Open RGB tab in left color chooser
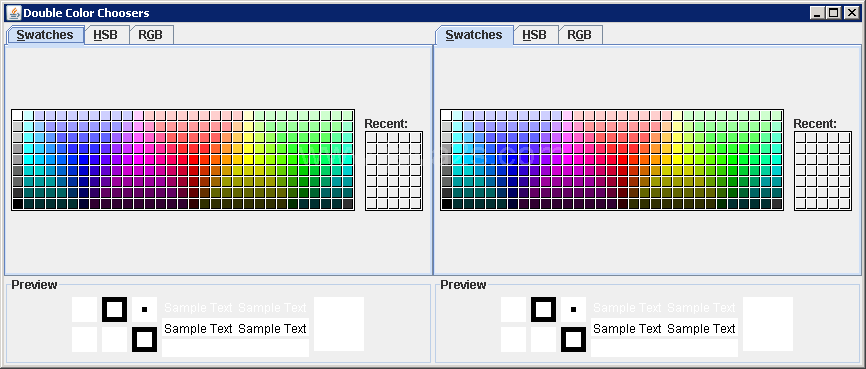The height and width of the screenshot is (369, 866). coord(151,35)
